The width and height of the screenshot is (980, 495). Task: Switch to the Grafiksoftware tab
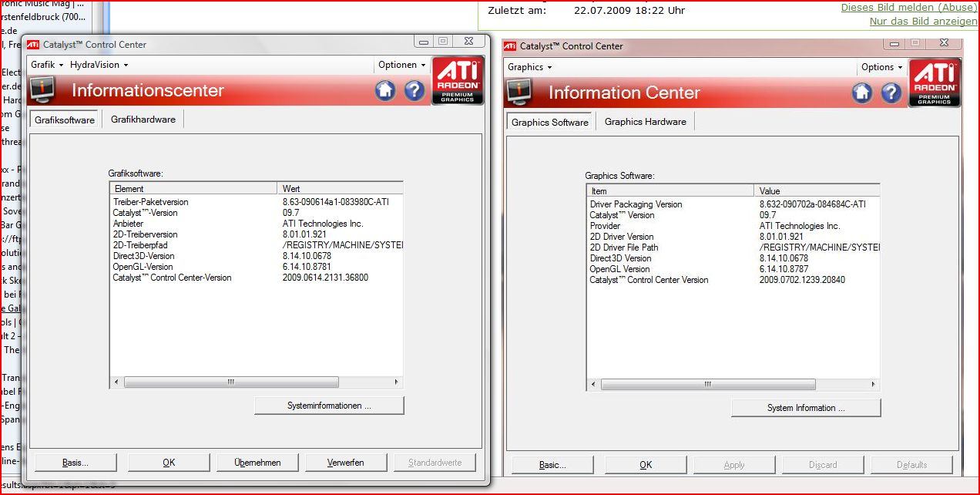coord(65,120)
